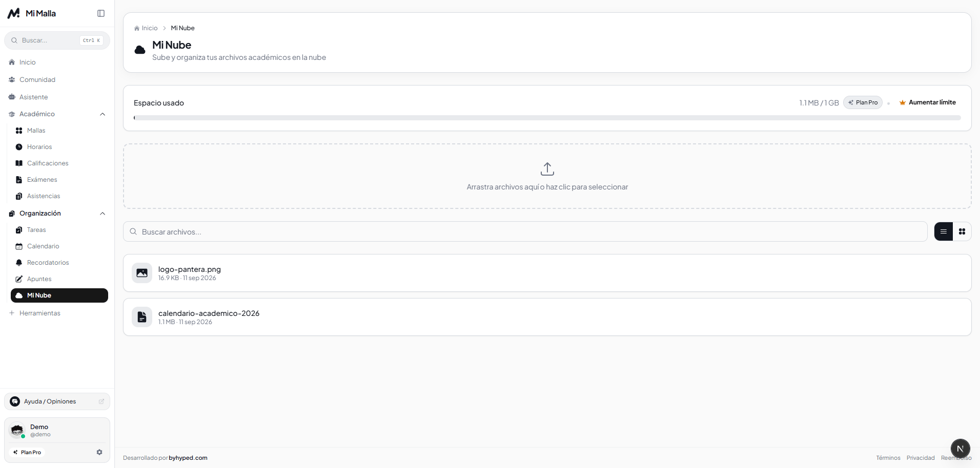
Task: Click the Calificaciones book icon
Action: (19, 163)
